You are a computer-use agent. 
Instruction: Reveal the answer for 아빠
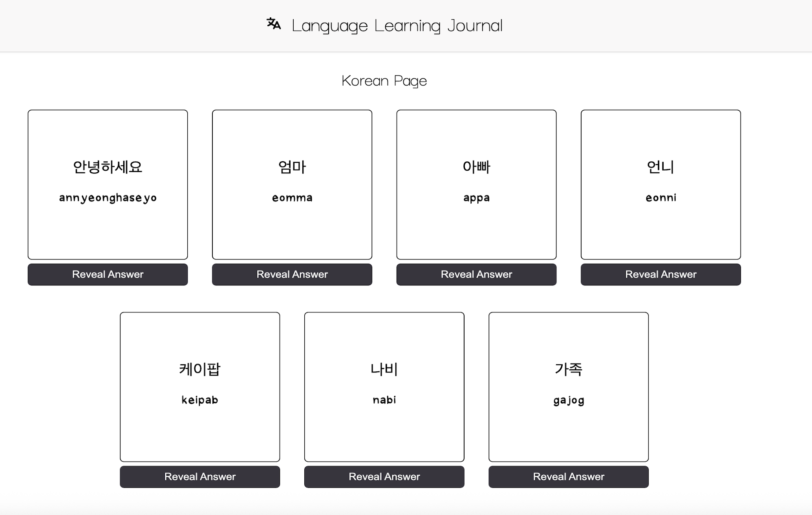tap(476, 274)
